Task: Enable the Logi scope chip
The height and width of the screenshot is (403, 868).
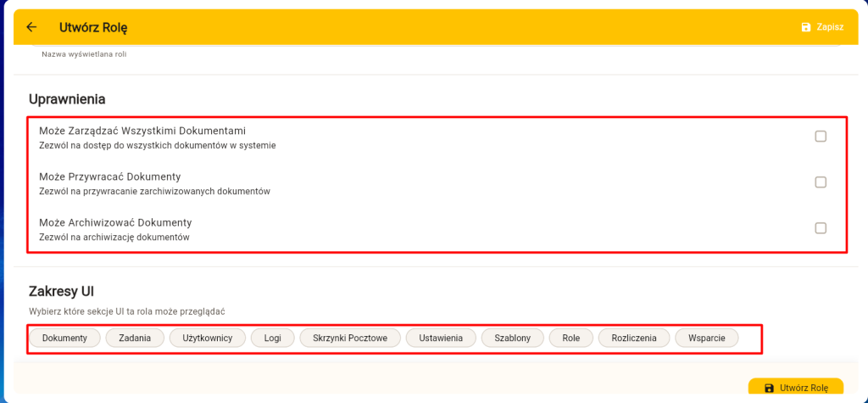Action: [x=272, y=339]
